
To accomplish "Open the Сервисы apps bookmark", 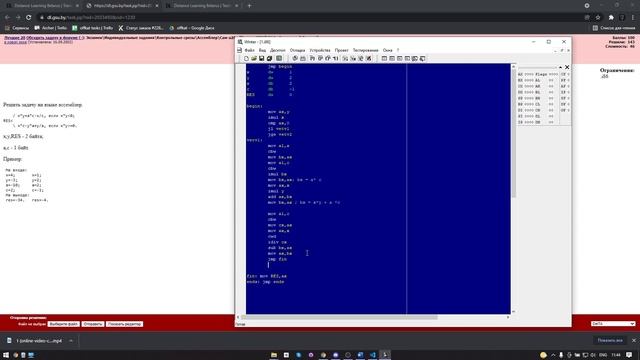I will 17,28.
